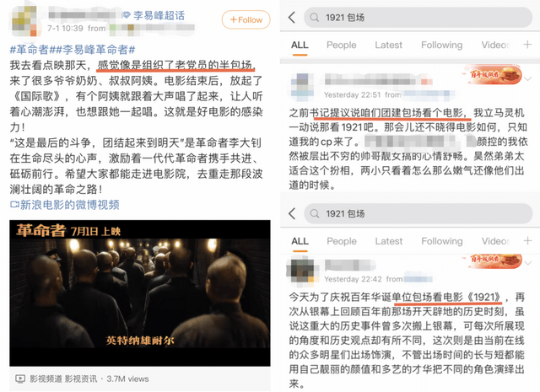
Task: Open avatar of the 22:42 post author
Action: coord(300,271)
